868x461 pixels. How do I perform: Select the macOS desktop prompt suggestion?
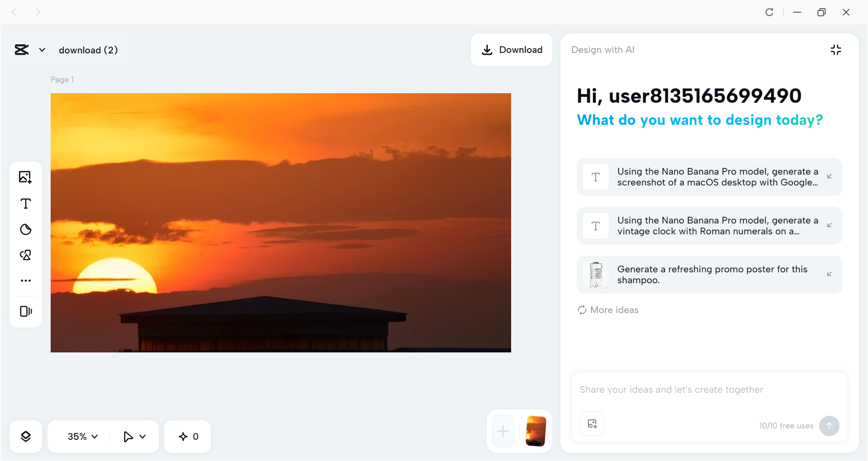pos(709,177)
